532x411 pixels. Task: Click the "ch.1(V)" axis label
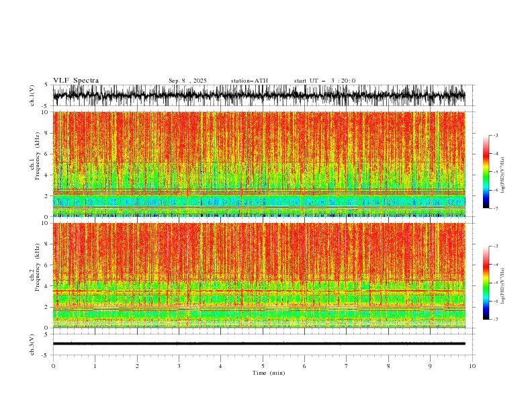click(x=32, y=95)
